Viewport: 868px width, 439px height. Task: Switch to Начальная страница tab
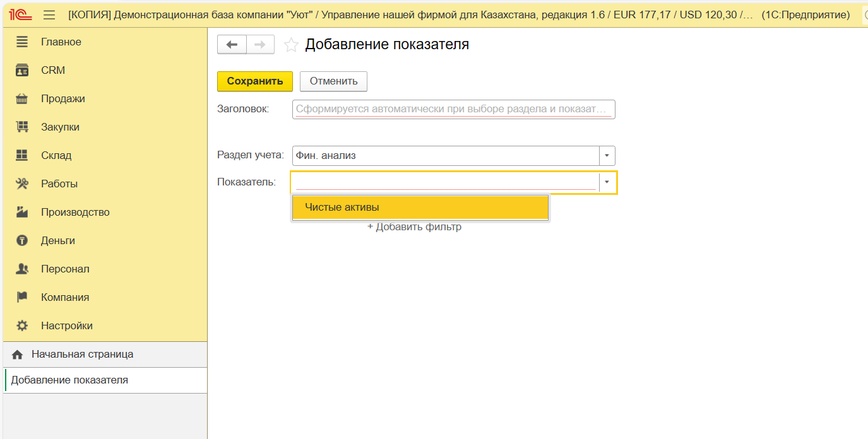[82, 354]
